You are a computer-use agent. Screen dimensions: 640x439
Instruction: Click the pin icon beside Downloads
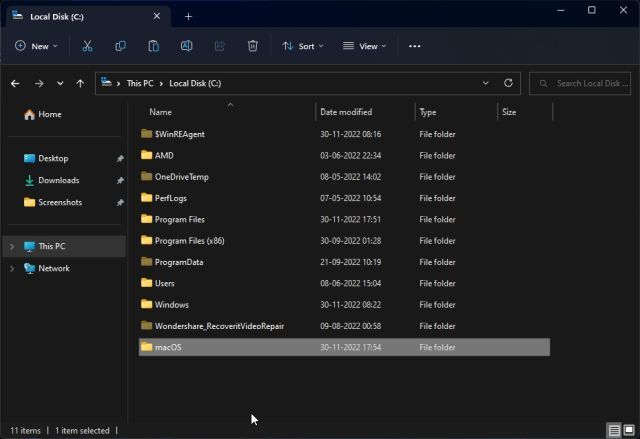(x=120, y=180)
